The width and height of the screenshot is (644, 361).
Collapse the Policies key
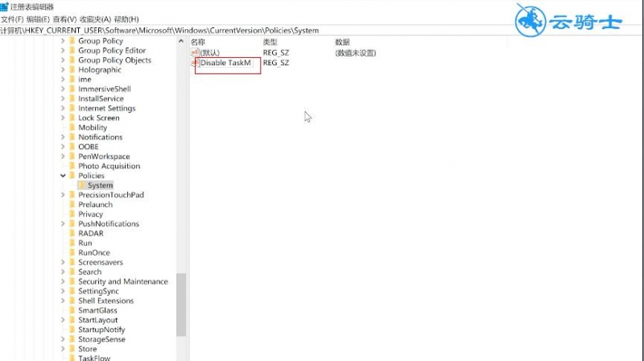[x=63, y=176]
